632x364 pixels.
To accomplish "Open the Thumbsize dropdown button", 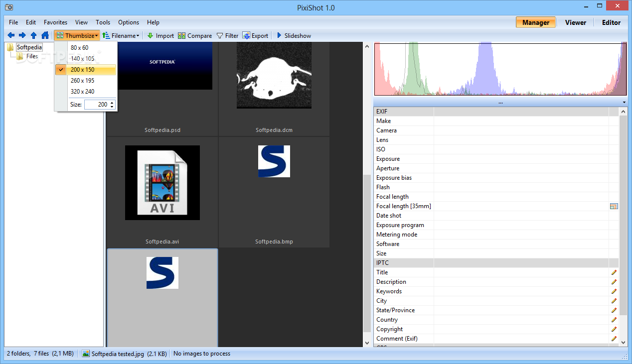I will (77, 35).
